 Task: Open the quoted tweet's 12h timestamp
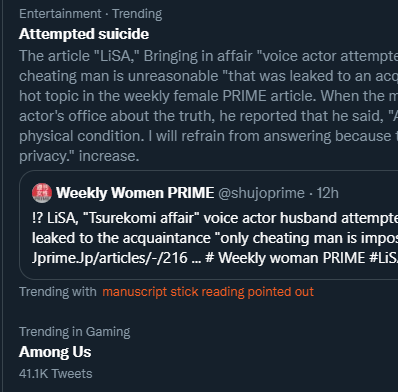pos(327,193)
